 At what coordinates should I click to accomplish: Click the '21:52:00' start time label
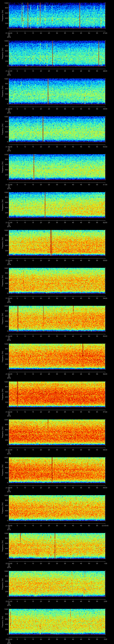coord(9,261)
